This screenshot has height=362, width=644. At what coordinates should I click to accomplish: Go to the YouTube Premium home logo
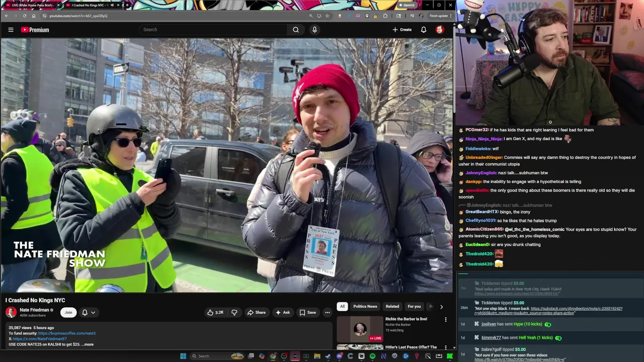coord(35,30)
